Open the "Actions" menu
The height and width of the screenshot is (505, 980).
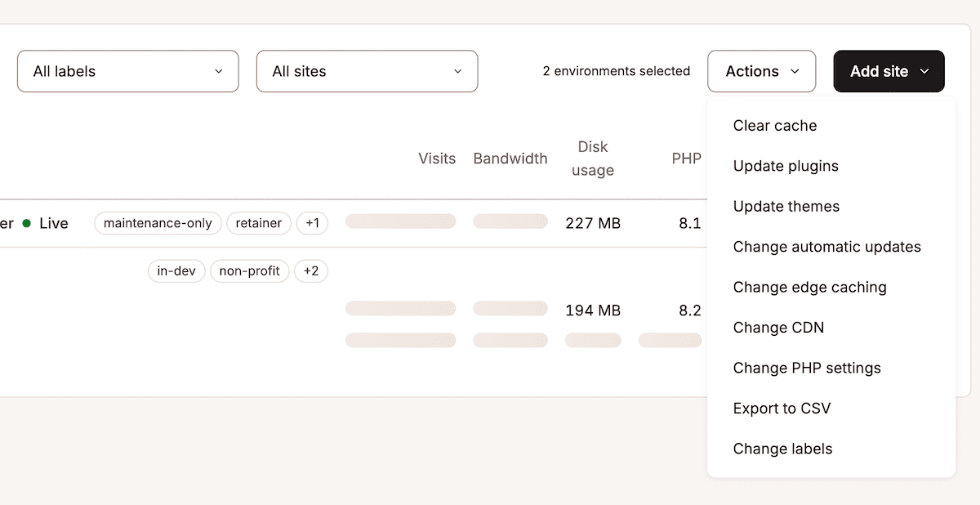[x=761, y=71]
